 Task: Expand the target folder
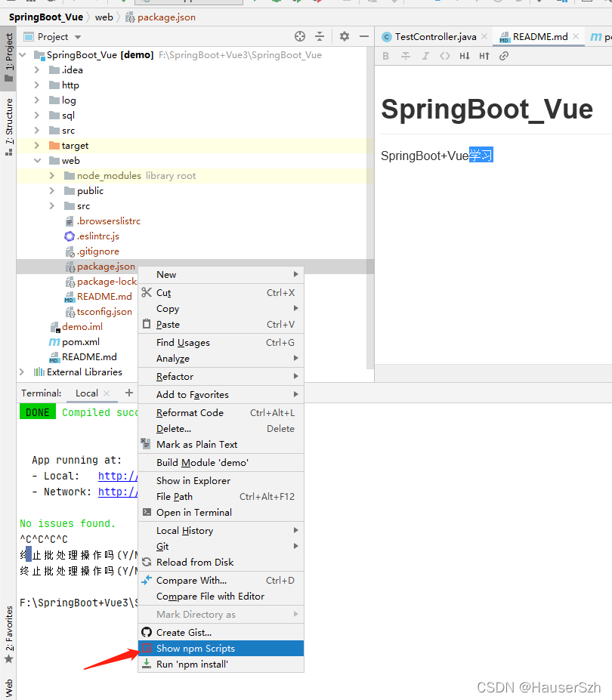[x=37, y=146]
